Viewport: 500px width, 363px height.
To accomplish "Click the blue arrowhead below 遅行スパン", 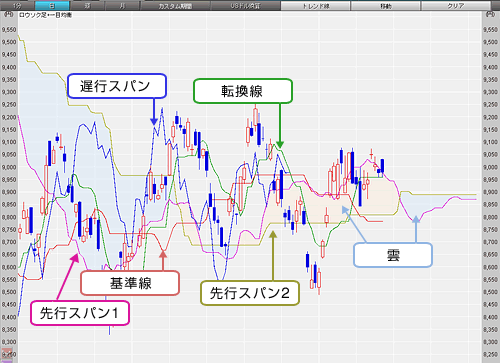I will click(x=154, y=121).
